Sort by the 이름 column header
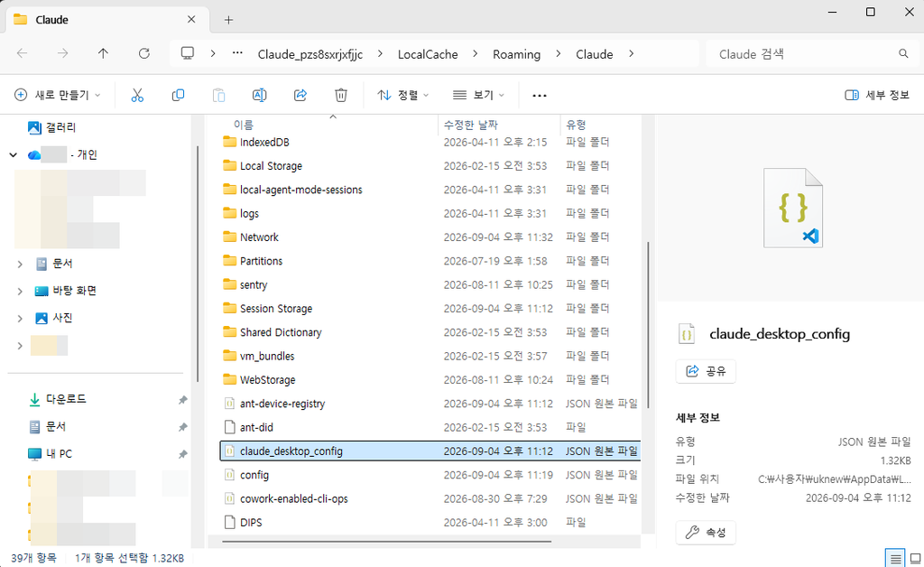Image resolution: width=924 pixels, height=567 pixels. [244, 125]
